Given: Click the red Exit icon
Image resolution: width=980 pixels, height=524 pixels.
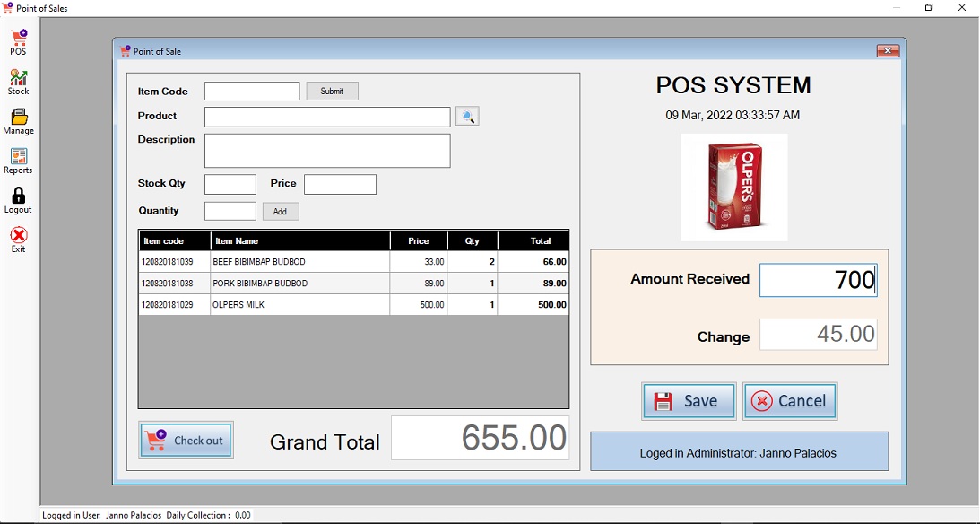Looking at the screenshot, I should [x=18, y=237].
